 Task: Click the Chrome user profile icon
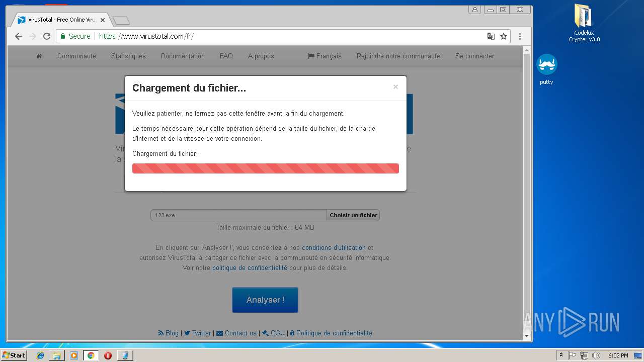point(474,10)
